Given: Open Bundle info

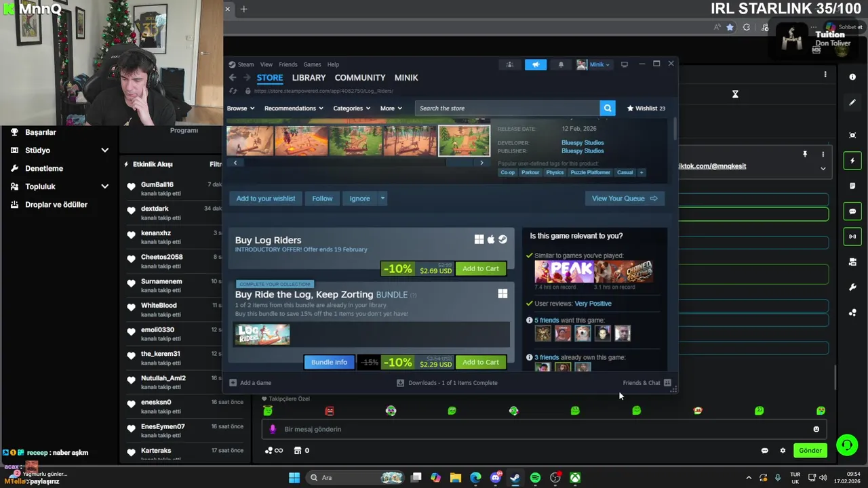Looking at the screenshot, I should pyautogui.click(x=329, y=363).
